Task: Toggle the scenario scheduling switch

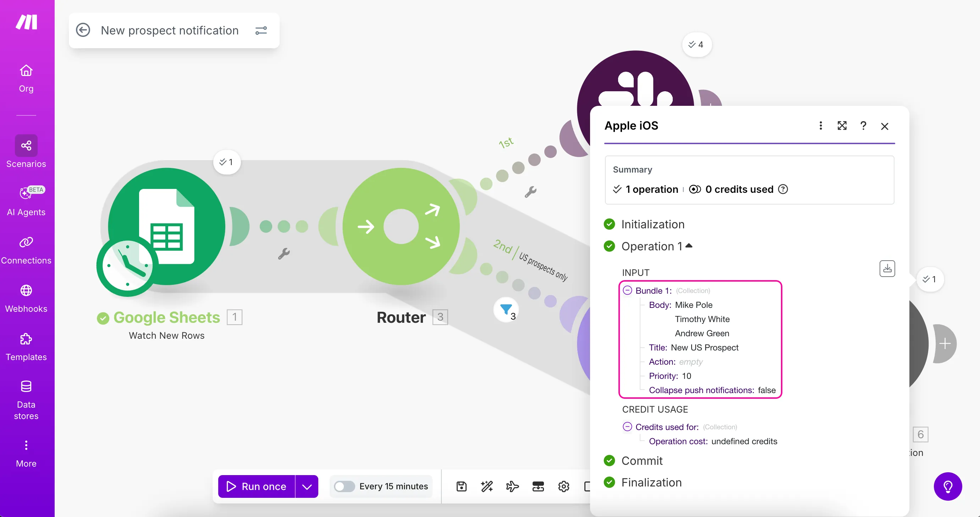Action: coord(344,486)
